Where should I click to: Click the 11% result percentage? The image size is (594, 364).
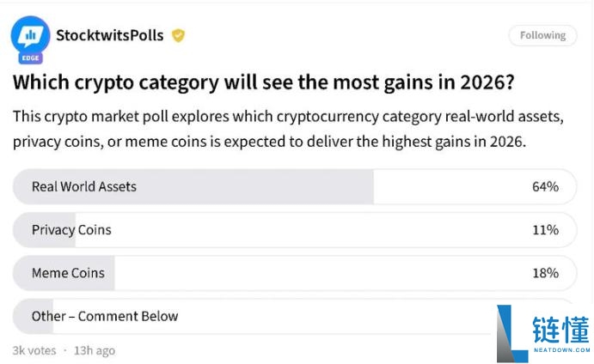[545, 230]
